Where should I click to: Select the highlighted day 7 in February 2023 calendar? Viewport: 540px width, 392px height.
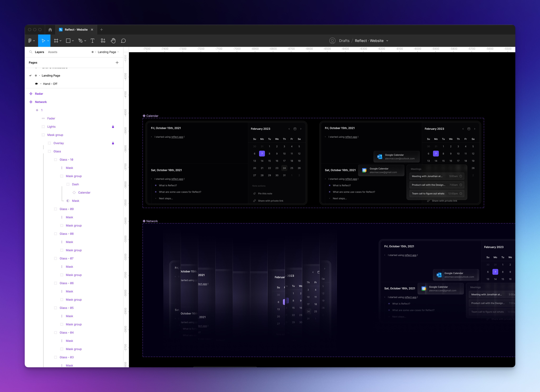262,154
